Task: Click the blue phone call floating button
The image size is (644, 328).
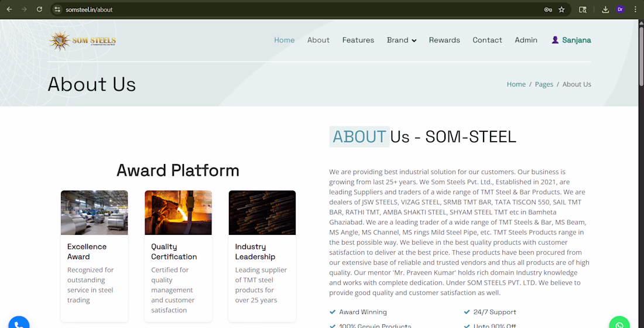Action: [19, 323]
